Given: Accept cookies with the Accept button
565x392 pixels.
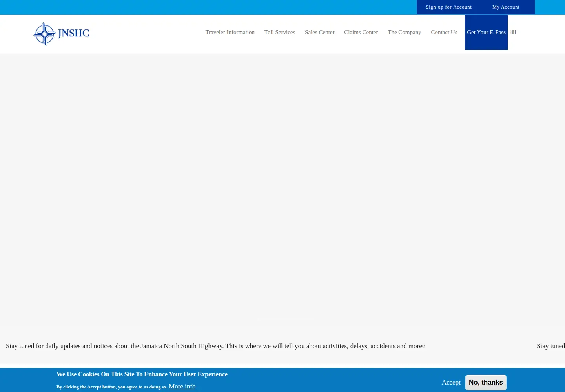Looking at the screenshot, I should click(x=451, y=383).
